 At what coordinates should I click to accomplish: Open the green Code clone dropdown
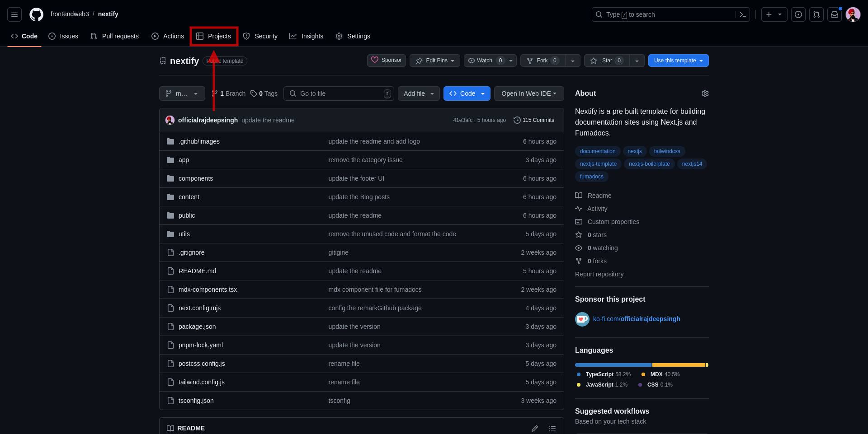pyautogui.click(x=467, y=93)
